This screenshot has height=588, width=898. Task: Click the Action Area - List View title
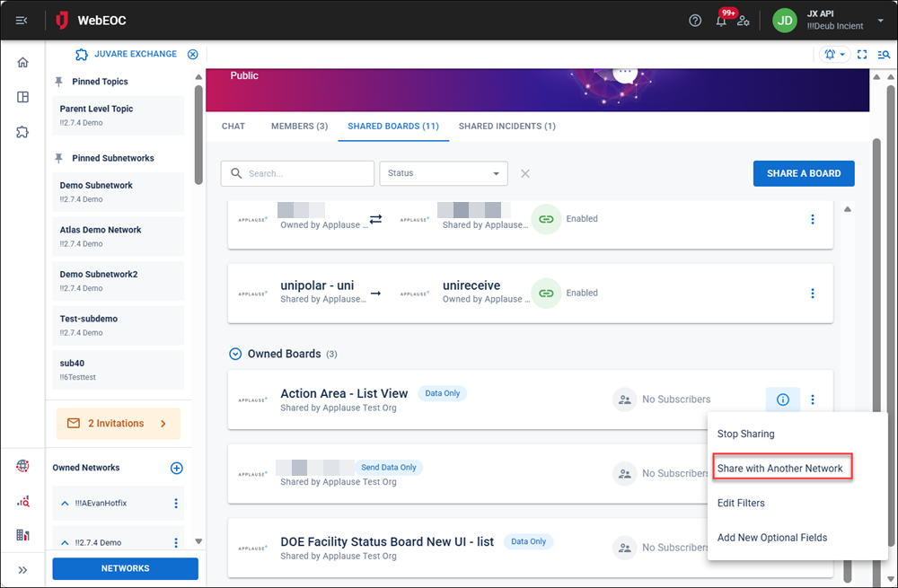click(344, 393)
